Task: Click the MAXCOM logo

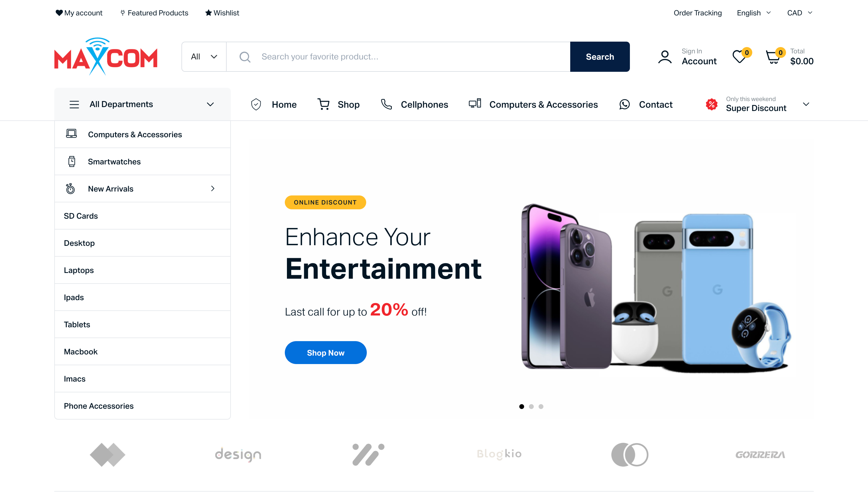Action: pyautogui.click(x=106, y=56)
